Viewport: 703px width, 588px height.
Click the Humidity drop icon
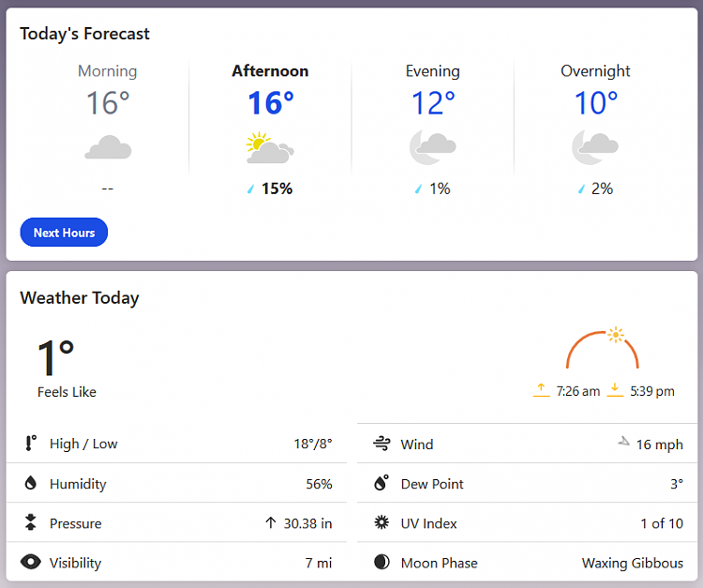(31, 483)
